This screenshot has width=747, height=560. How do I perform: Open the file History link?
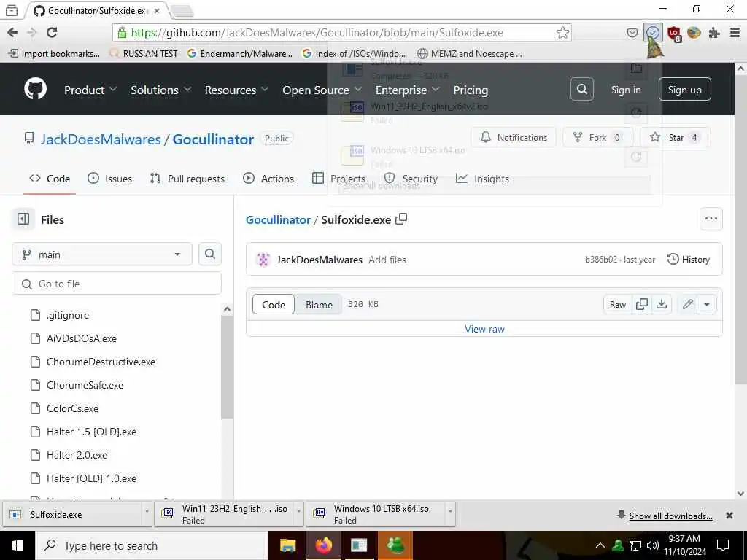pos(689,260)
